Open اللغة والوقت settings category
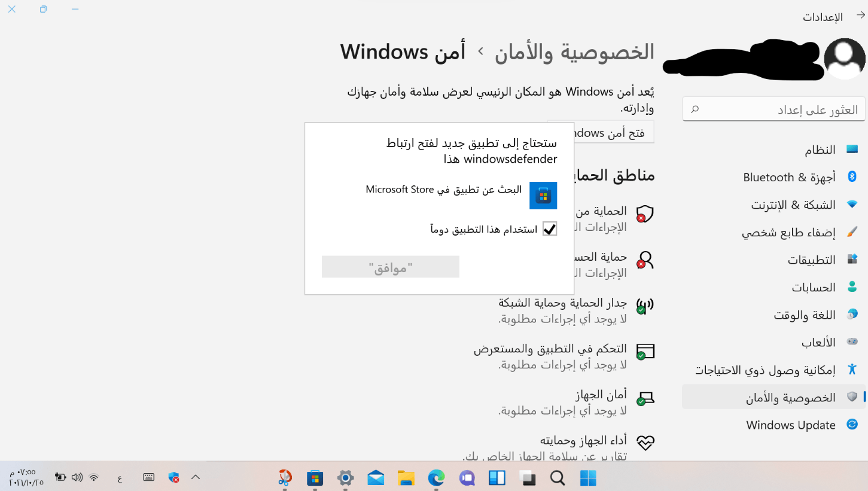The width and height of the screenshot is (868, 491). click(x=774, y=315)
